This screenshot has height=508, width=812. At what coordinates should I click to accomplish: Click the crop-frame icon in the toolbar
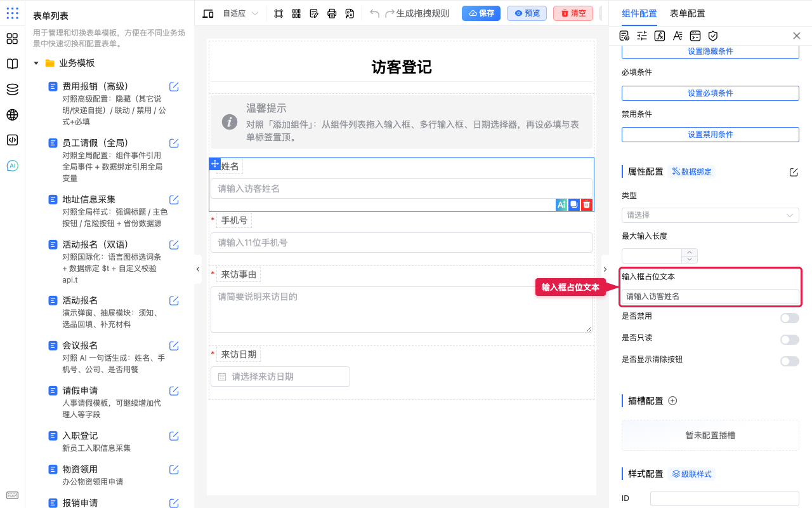pyautogui.click(x=278, y=13)
